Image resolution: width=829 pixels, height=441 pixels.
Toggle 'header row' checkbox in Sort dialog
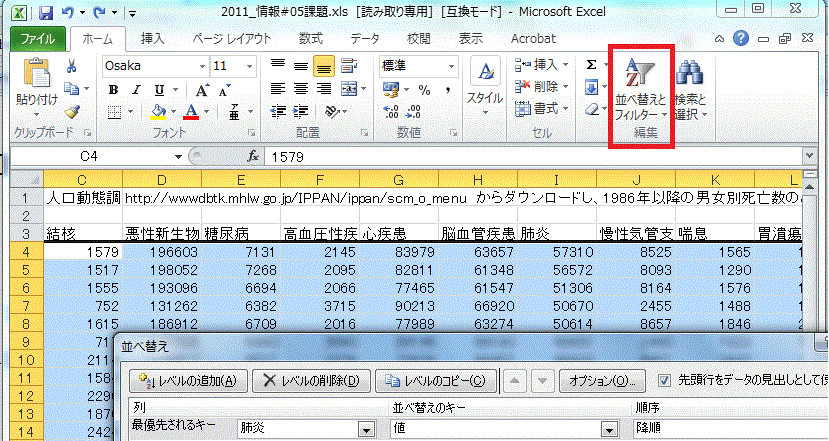click(666, 380)
